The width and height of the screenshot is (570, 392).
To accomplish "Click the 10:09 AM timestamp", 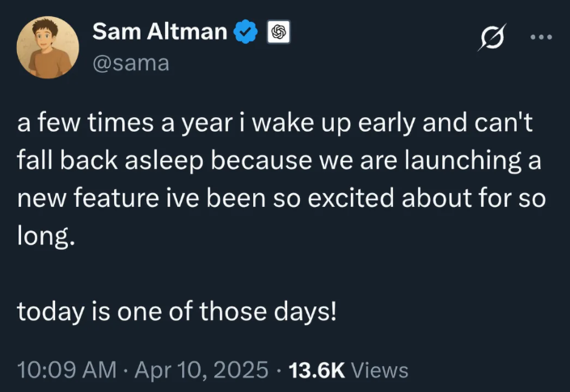I will [66, 370].
